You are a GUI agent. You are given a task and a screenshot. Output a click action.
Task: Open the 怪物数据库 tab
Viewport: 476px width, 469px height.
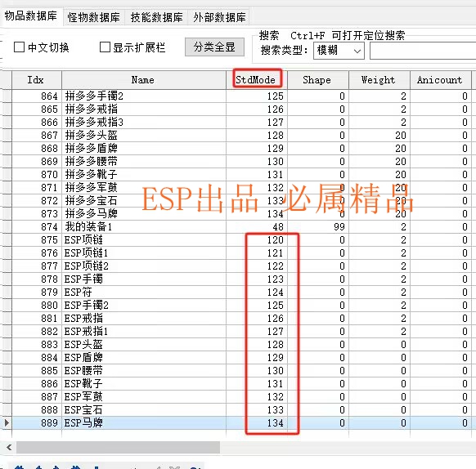94,17
